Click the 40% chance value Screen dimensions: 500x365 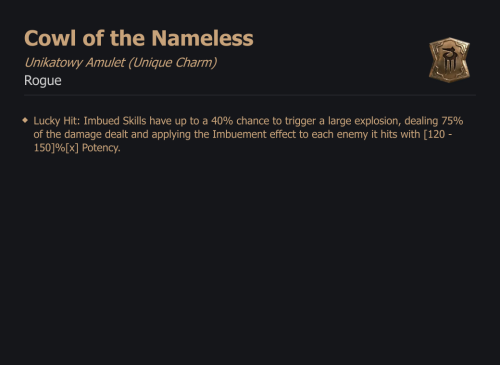[222, 121]
